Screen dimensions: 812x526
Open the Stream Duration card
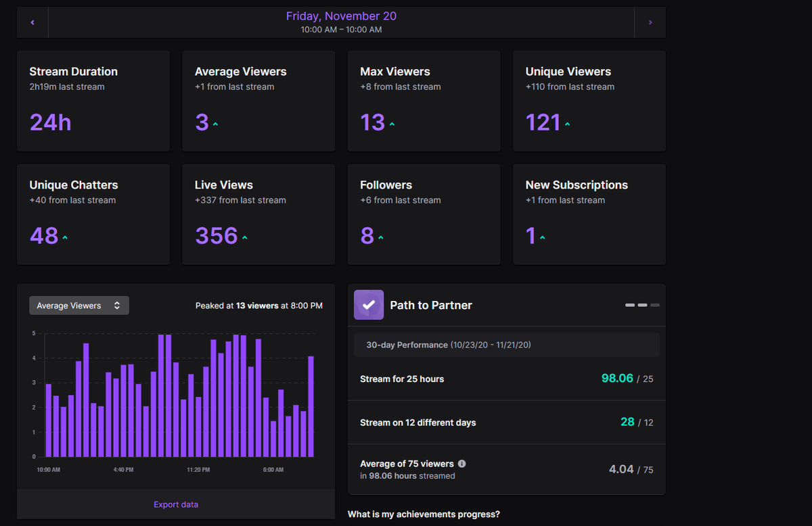93,101
